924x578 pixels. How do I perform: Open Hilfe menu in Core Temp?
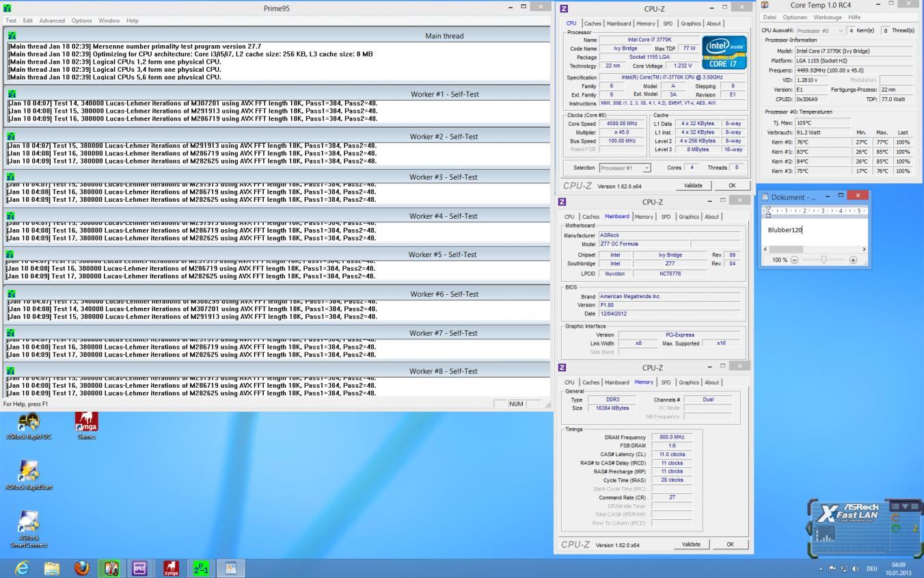(x=854, y=17)
